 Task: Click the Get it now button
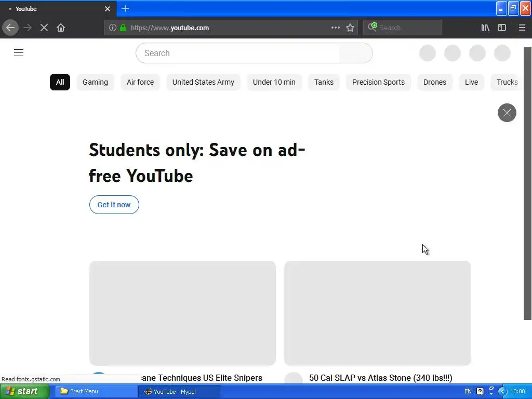(x=114, y=205)
